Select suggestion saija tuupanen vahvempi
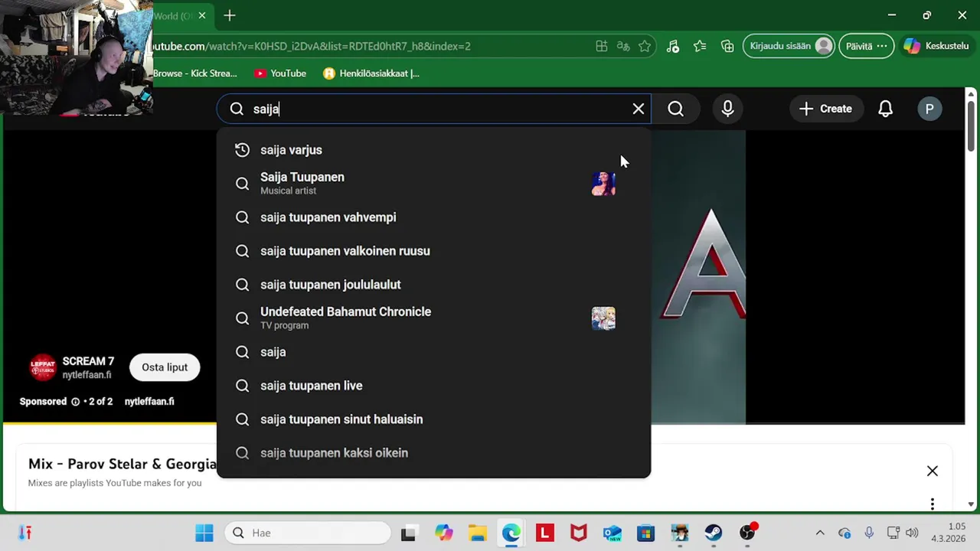 pos(434,217)
